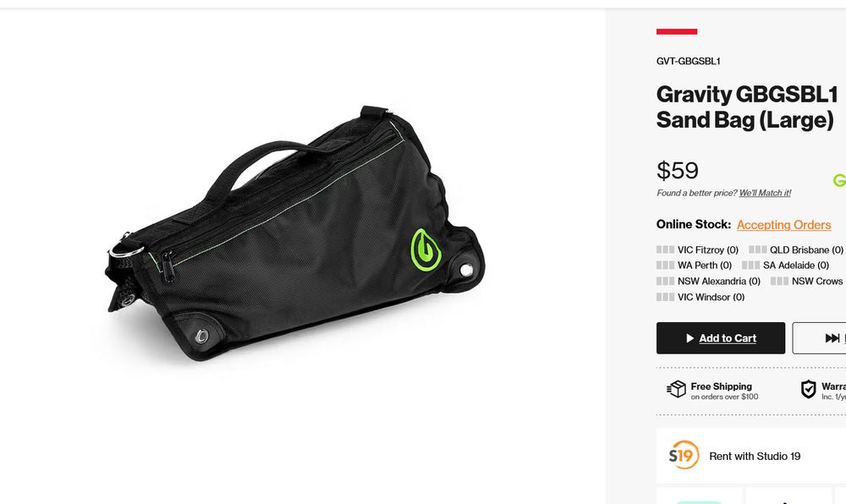This screenshot has width=846, height=504.
Task: Open the We'll Match it! link
Action: (x=765, y=193)
